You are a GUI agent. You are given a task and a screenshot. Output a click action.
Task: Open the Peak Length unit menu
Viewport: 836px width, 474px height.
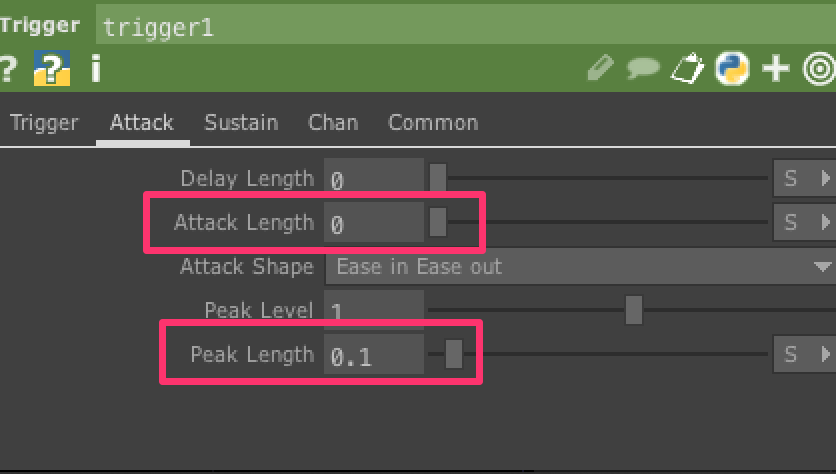tap(803, 355)
